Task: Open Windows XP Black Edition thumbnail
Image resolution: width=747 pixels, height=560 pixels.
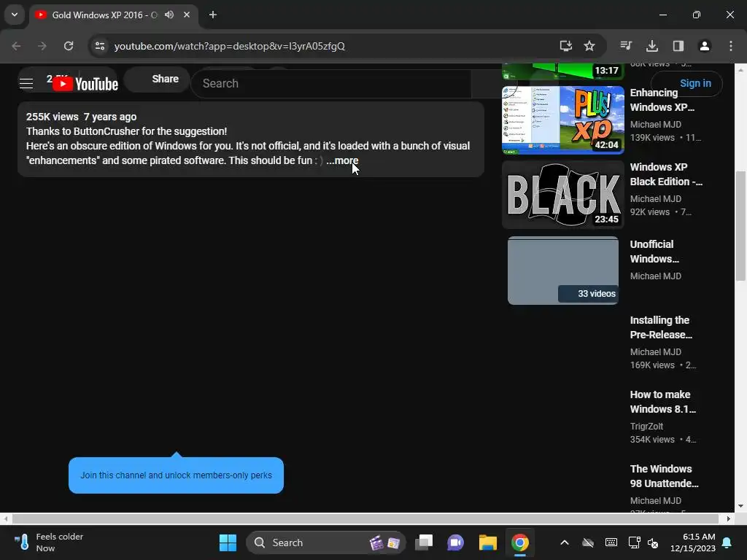Action: 563,194
